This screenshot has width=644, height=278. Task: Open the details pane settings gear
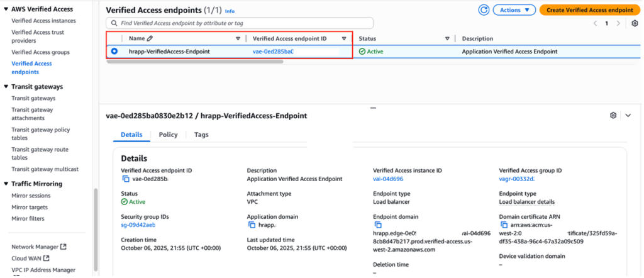coord(613,115)
